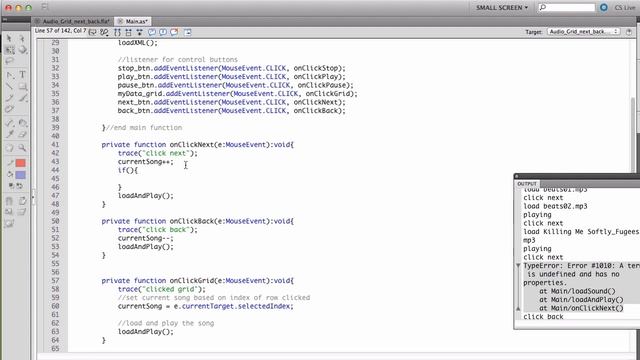Click 'if(){' statement on line 44
Viewport: 640px width, 360px height.
[x=128, y=170]
